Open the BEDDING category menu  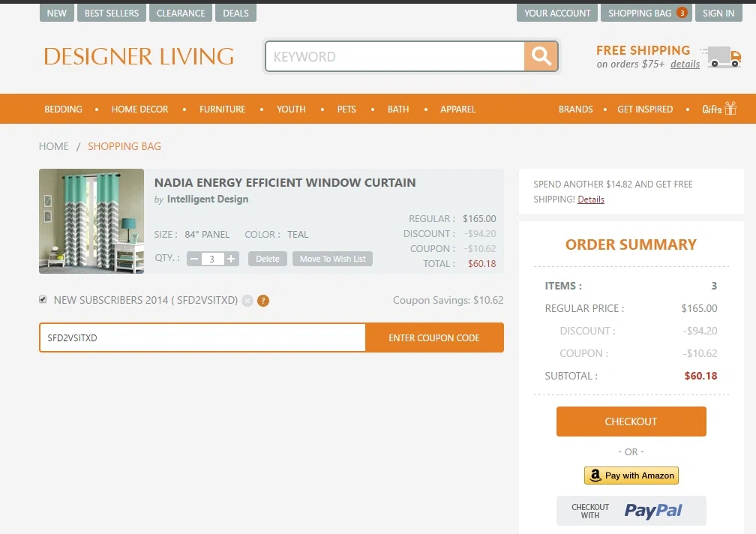point(63,109)
